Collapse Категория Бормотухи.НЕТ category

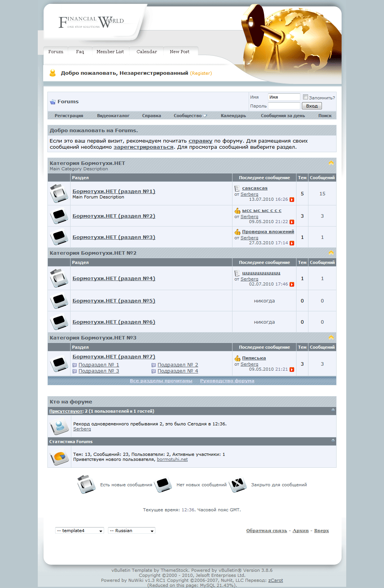click(x=331, y=163)
